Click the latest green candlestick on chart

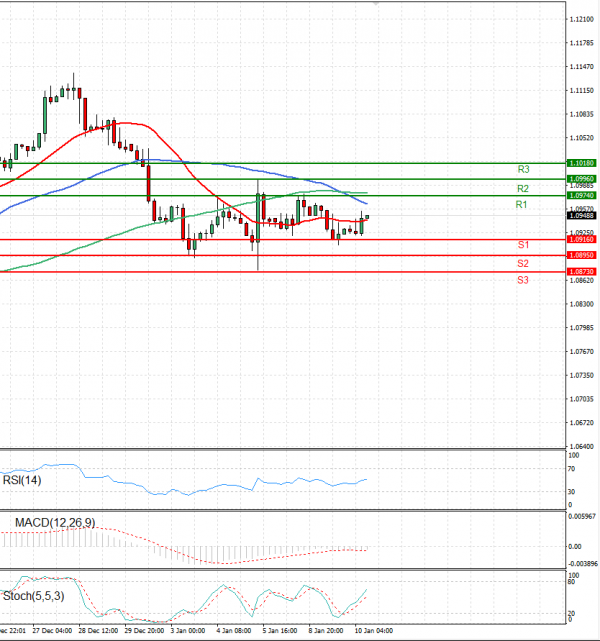click(367, 217)
